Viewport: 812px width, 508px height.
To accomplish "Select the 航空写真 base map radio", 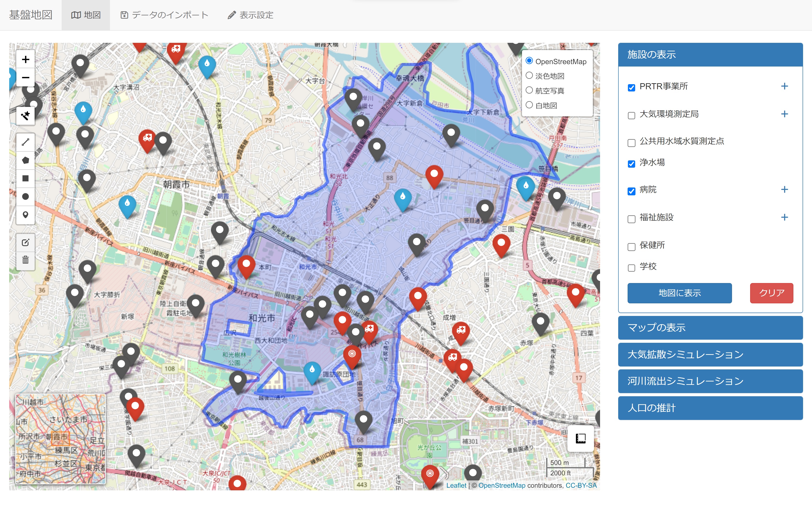I will (x=529, y=90).
